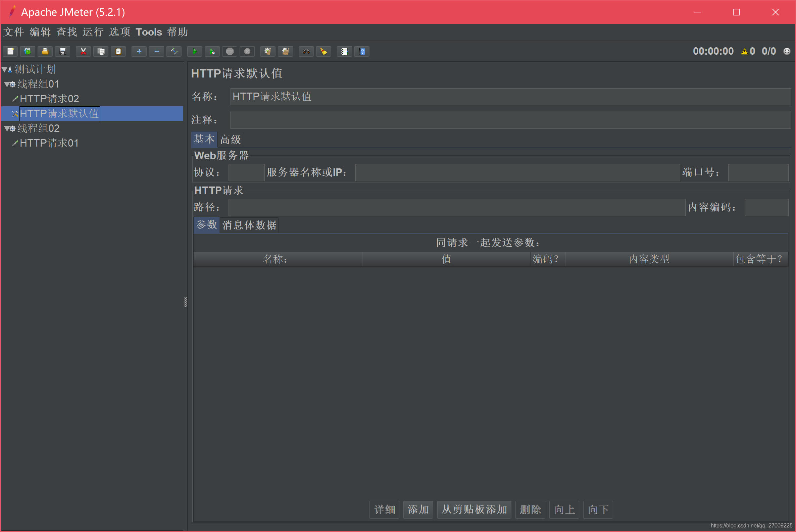796x532 pixels.
Task: Click the New test plan icon
Action: (x=10, y=52)
